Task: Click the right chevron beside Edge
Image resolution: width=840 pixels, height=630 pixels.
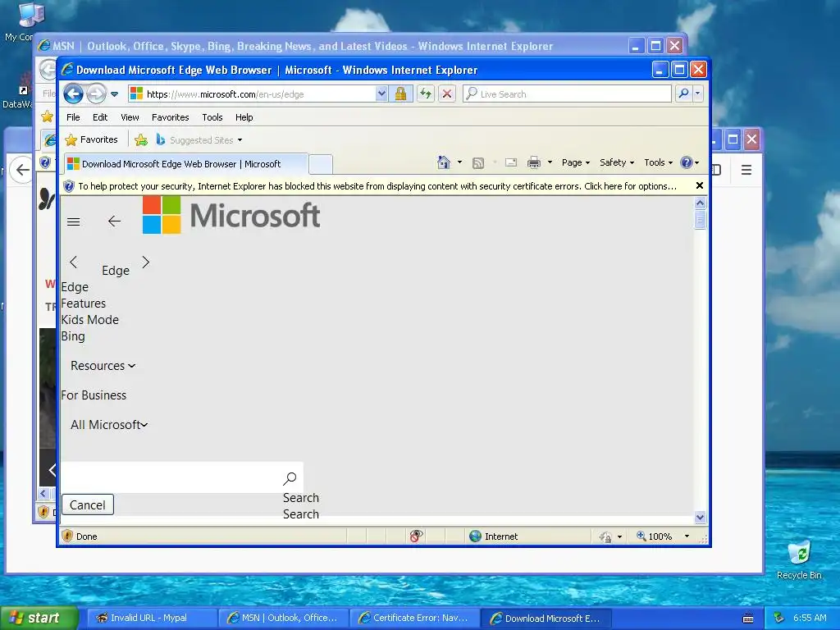Action: pyautogui.click(x=146, y=262)
